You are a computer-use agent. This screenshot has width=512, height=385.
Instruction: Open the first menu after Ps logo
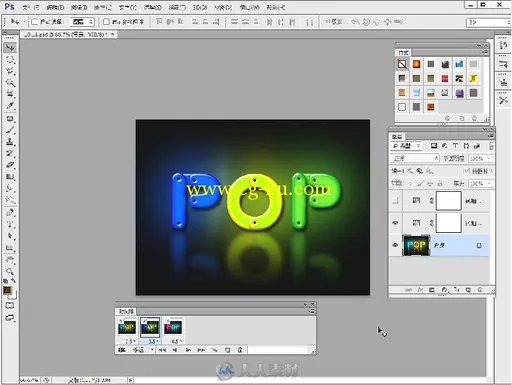[31, 7]
